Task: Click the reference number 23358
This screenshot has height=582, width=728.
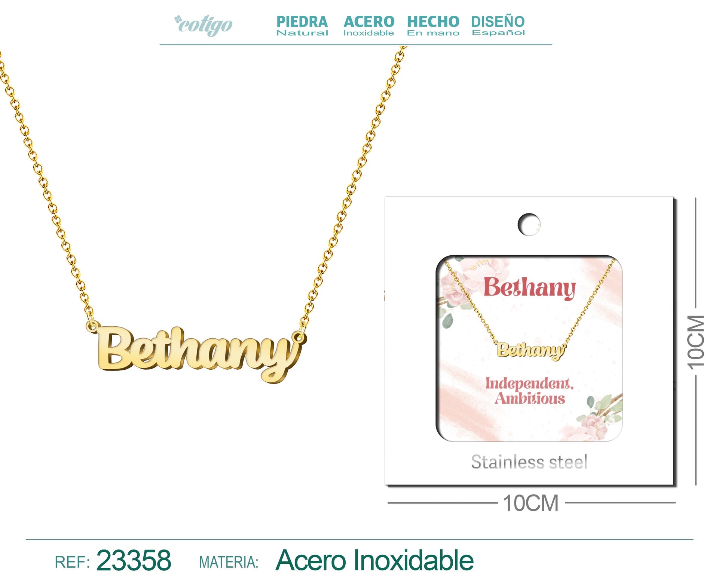Action: click(134, 560)
